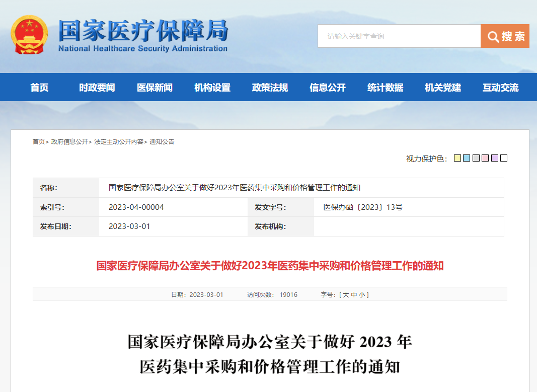The image size is (537, 392).
Task: Set font size to 小 (small)
Action: tap(362, 294)
